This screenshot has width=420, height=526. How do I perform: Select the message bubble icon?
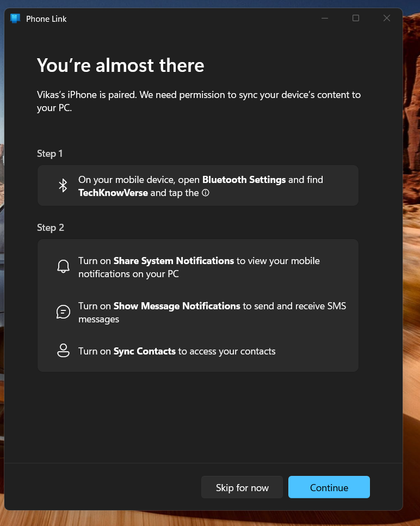click(64, 312)
